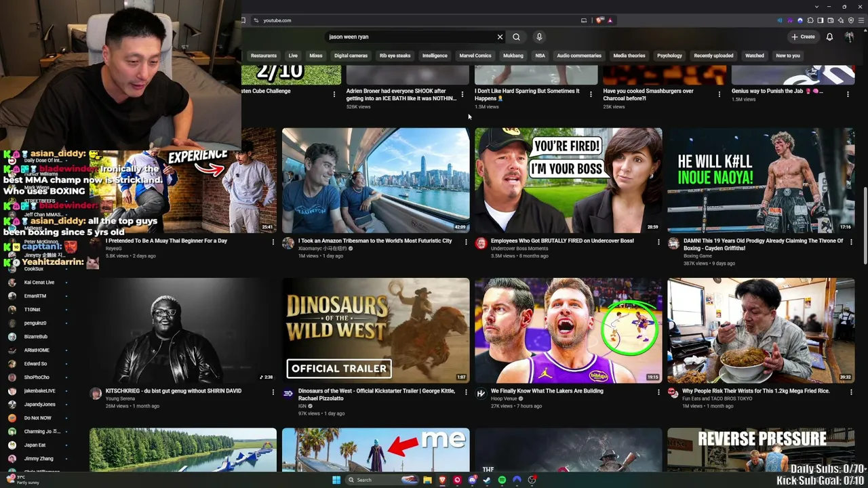The image size is (868, 488).
Task: Open options menu for Hard Sparring video
Action: [591, 94]
